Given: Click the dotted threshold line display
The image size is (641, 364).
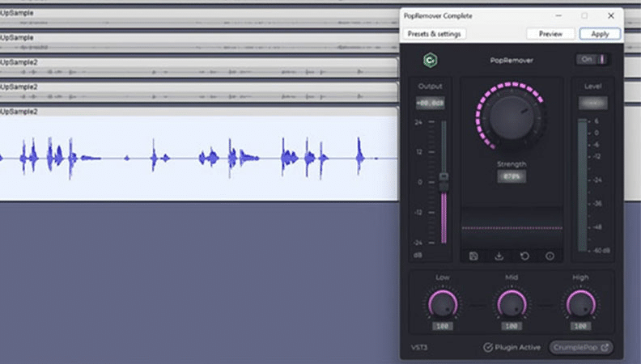Looking at the screenshot, I should pos(512,227).
